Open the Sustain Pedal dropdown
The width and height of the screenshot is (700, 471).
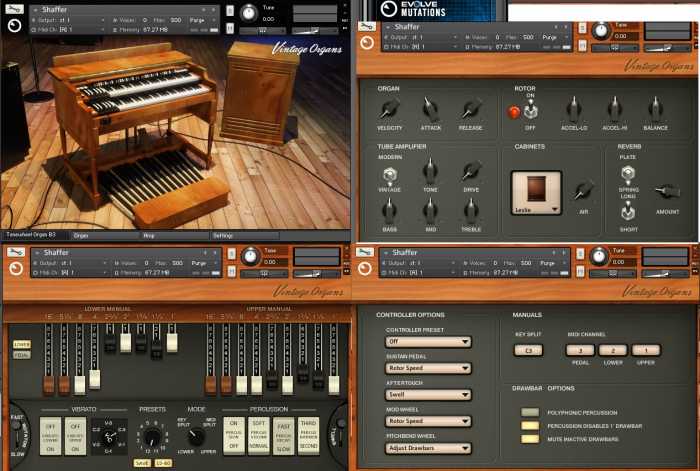click(x=428, y=368)
